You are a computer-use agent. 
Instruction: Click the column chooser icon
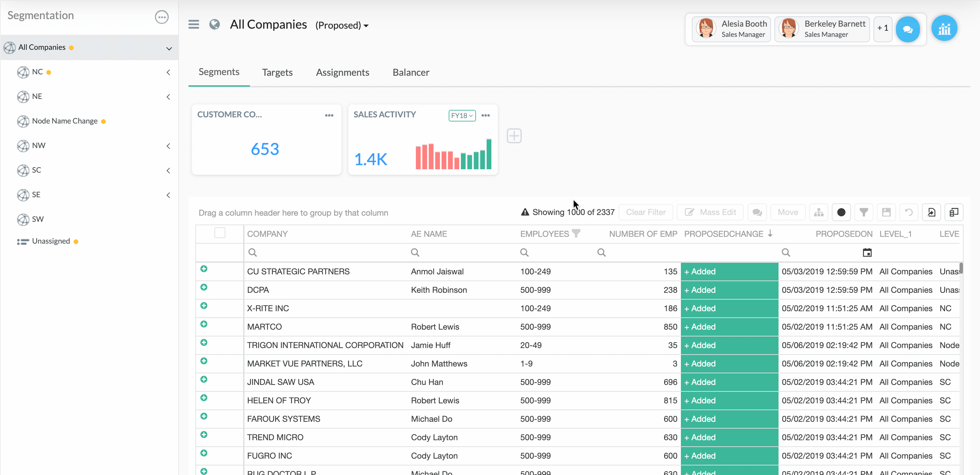pos(953,212)
